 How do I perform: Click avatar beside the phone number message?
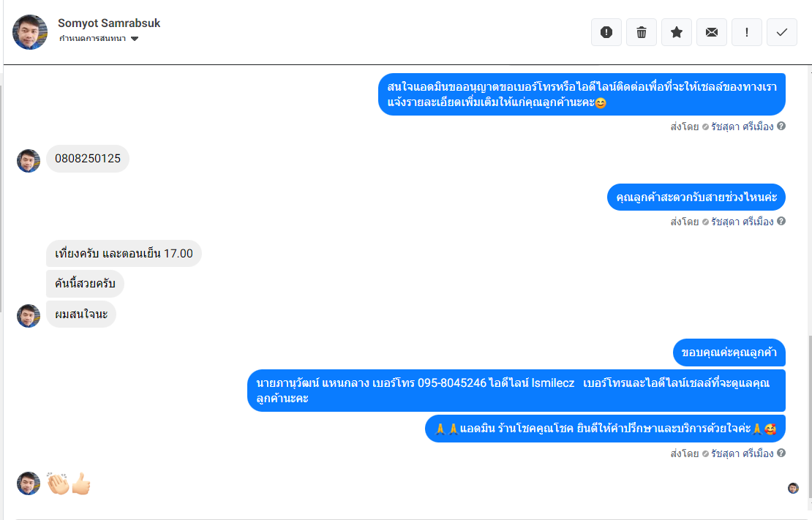click(x=29, y=161)
